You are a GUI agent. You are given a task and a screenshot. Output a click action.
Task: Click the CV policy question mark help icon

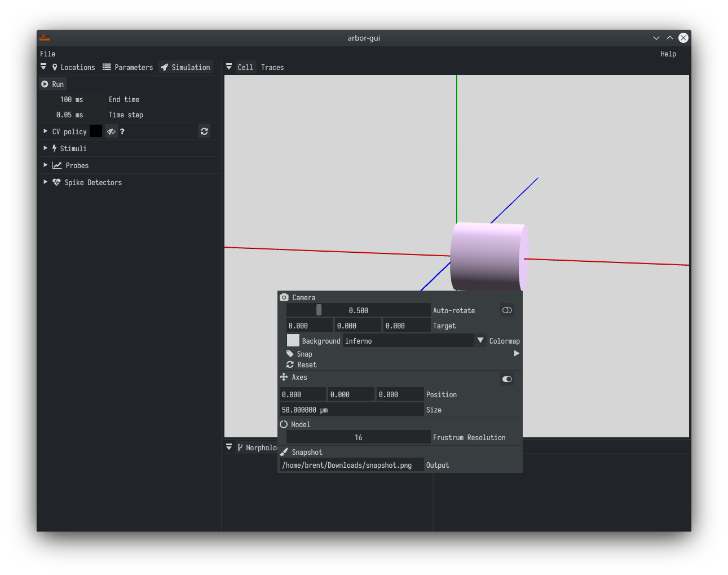tap(122, 131)
